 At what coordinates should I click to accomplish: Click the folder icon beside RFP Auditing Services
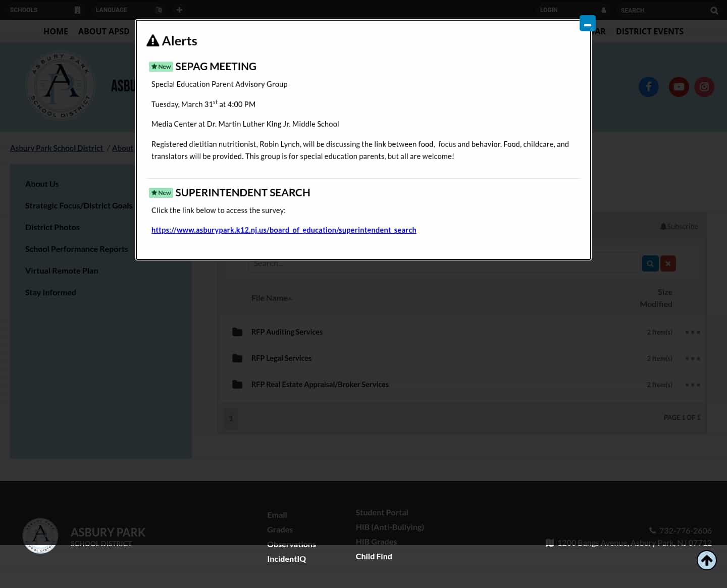[237, 332]
